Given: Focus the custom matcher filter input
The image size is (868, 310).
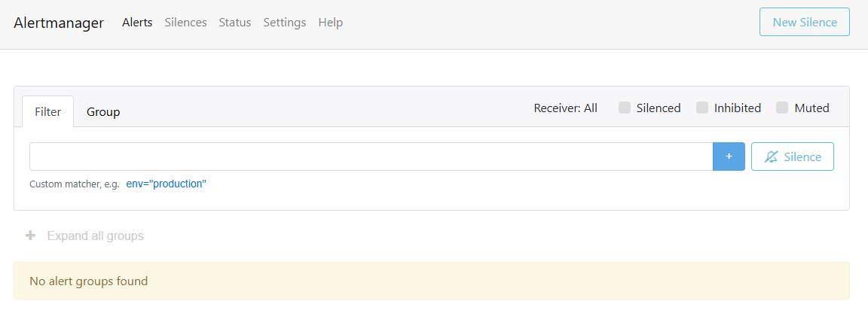Looking at the screenshot, I should tap(371, 157).
